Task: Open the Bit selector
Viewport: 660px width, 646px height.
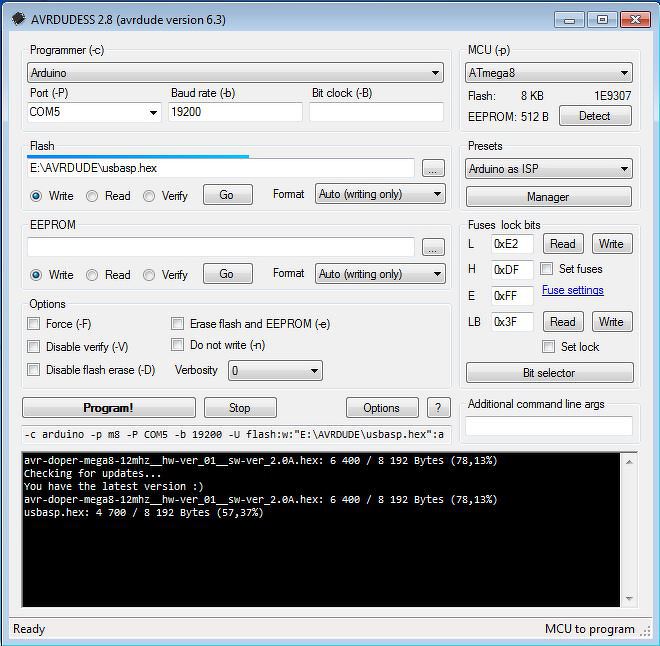Action: (549, 372)
